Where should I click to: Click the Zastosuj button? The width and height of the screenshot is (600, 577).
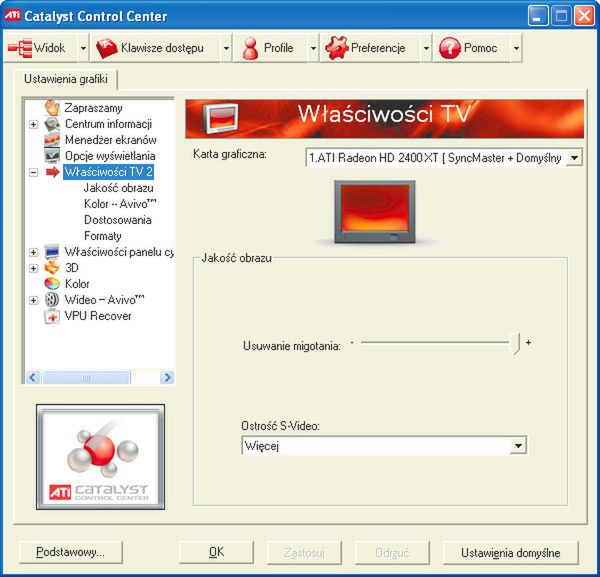[304, 552]
